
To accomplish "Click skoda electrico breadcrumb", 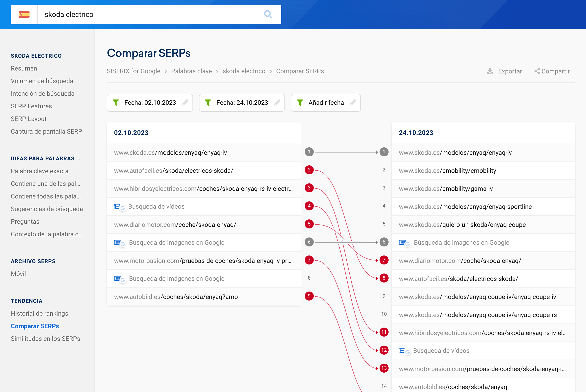I will pyautogui.click(x=244, y=71).
